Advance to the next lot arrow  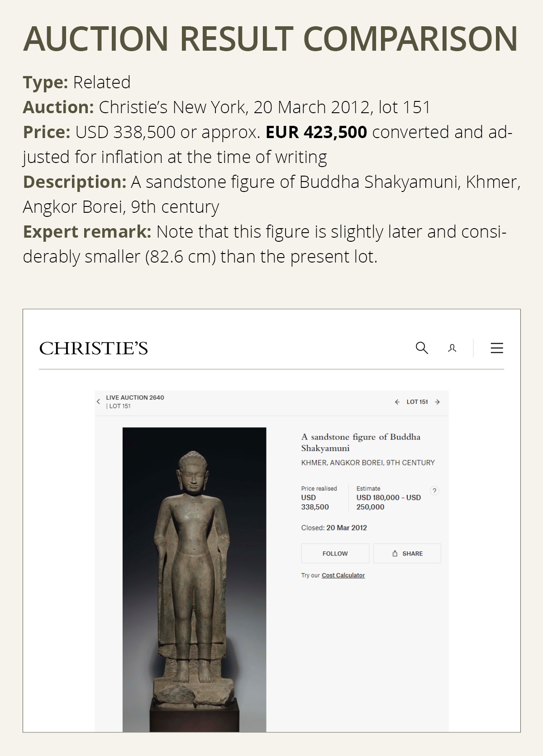436,401
